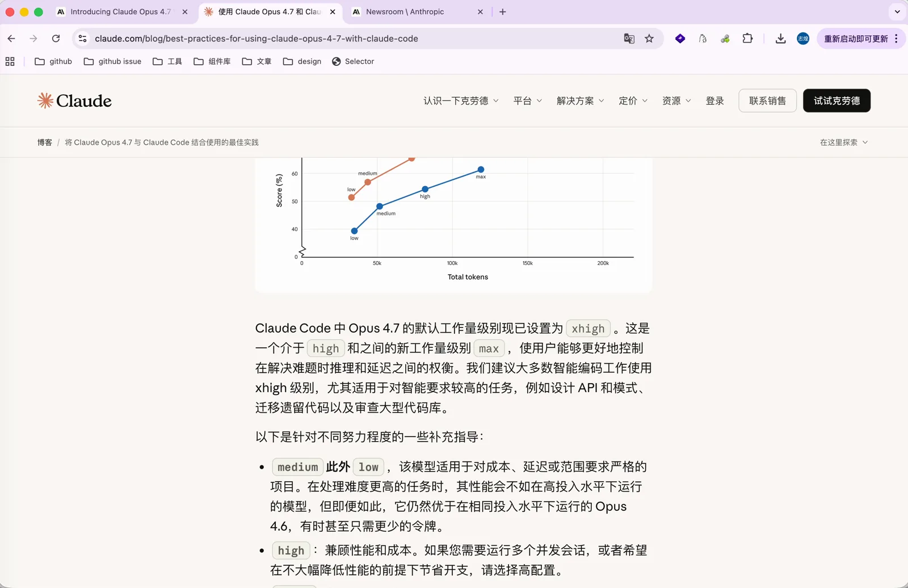
Task: Switch to Introducing Claude Opus 4.7 tab
Action: (120, 11)
